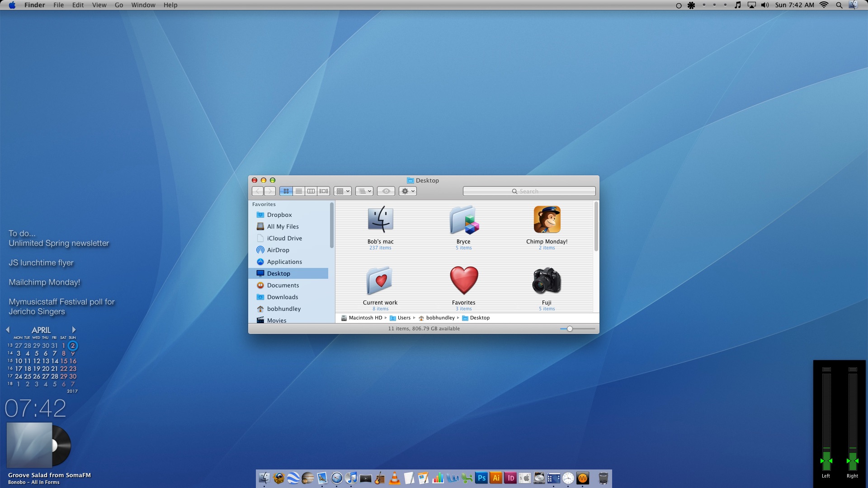
Task: Select the Chimp Monday! folder icon
Action: coord(547,220)
